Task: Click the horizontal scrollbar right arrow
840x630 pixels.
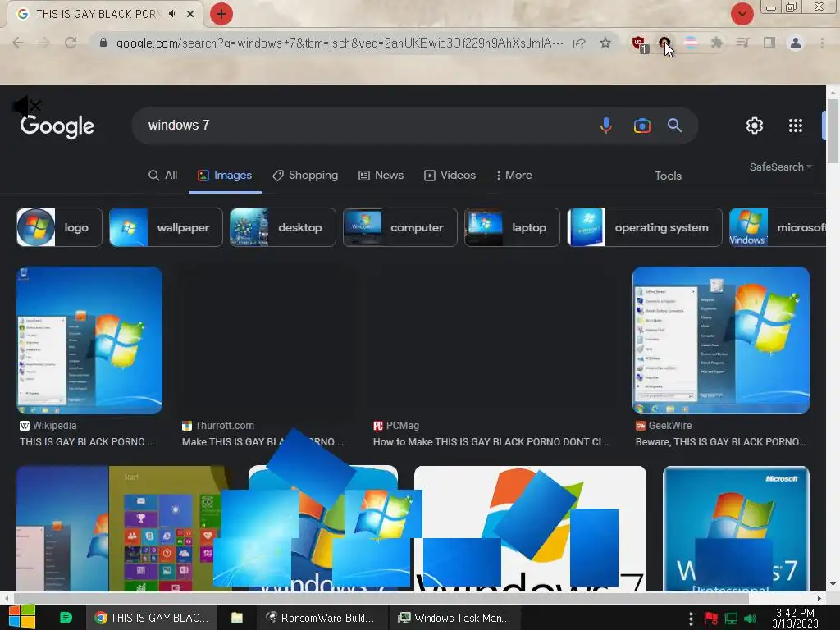Action: click(819, 598)
